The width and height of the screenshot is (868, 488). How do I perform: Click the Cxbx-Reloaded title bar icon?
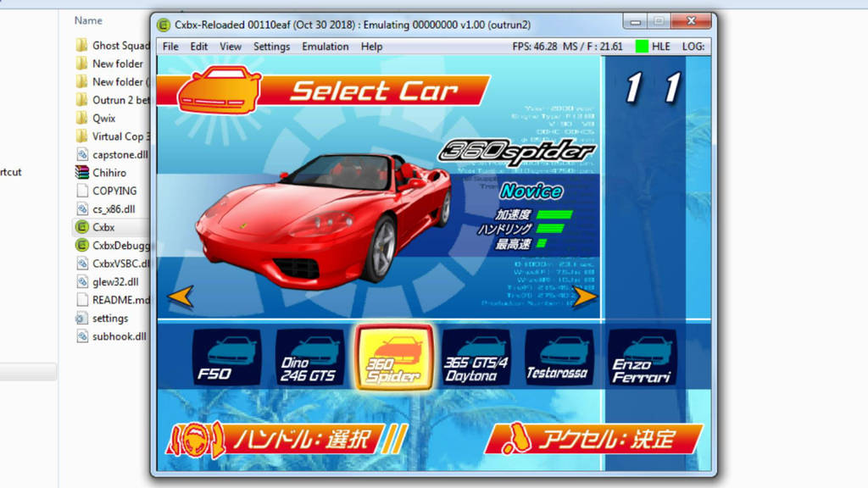(x=164, y=25)
